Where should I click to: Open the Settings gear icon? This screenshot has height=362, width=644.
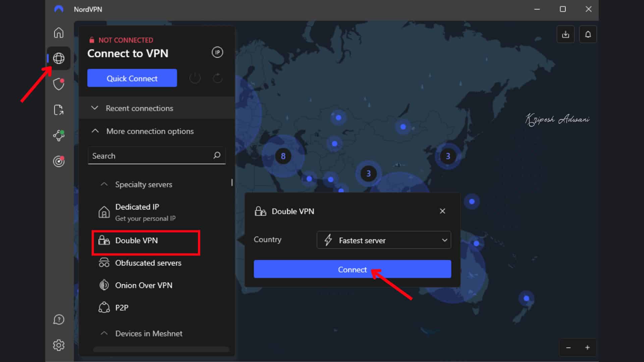pos(59,345)
